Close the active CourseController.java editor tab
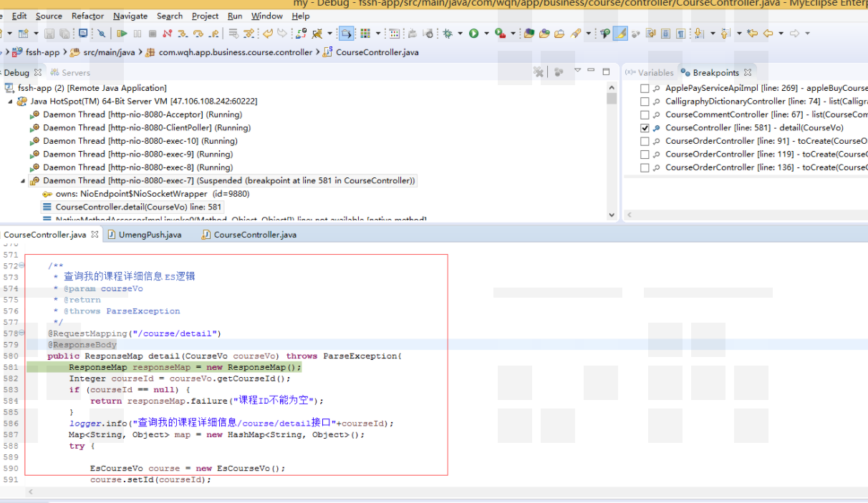This screenshot has height=503, width=868. pyautogui.click(x=95, y=234)
